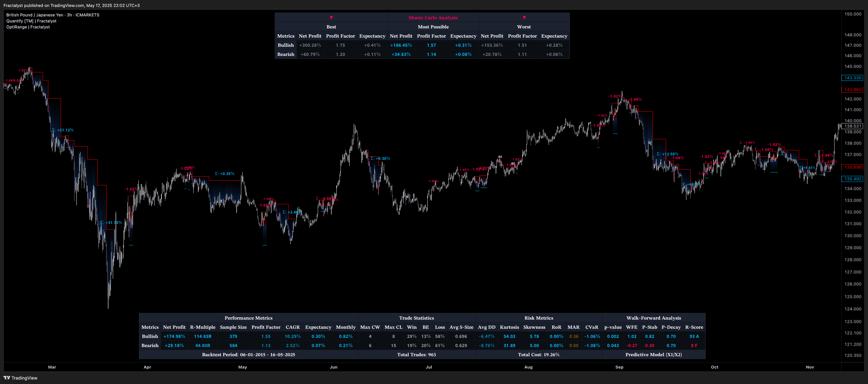Click the red 142.863 price label

pyautogui.click(x=853, y=90)
